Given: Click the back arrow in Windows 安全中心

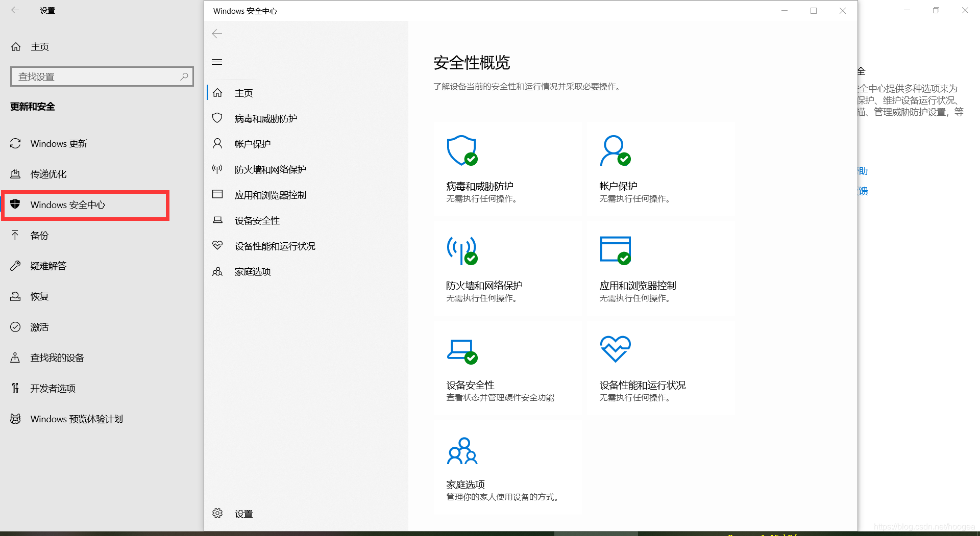Looking at the screenshot, I should [216, 33].
